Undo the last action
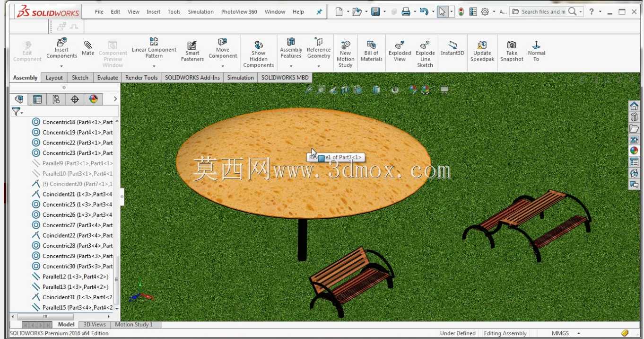This screenshot has width=644, height=339. [x=424, y=12]
